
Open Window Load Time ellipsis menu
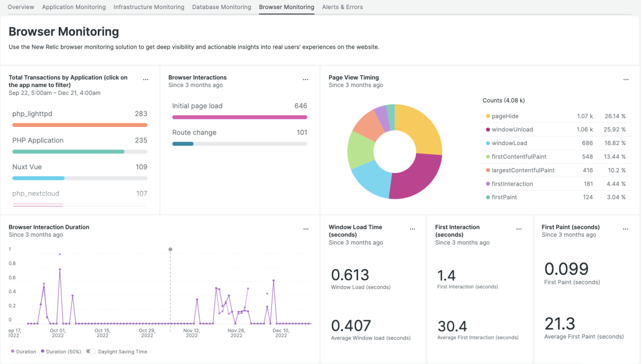click(x=412, y=229)
